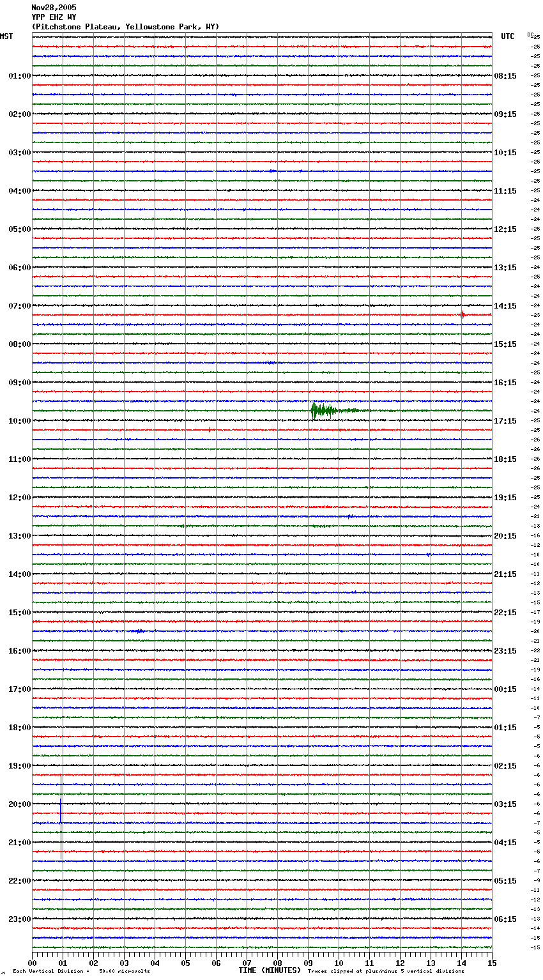Click the 11:15 UTC time label
Screen dimensions: 543x980
pos(505,191)
